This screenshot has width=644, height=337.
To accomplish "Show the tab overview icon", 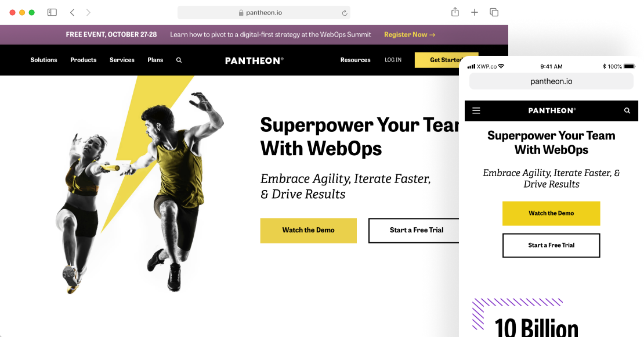I will point(494,12).
